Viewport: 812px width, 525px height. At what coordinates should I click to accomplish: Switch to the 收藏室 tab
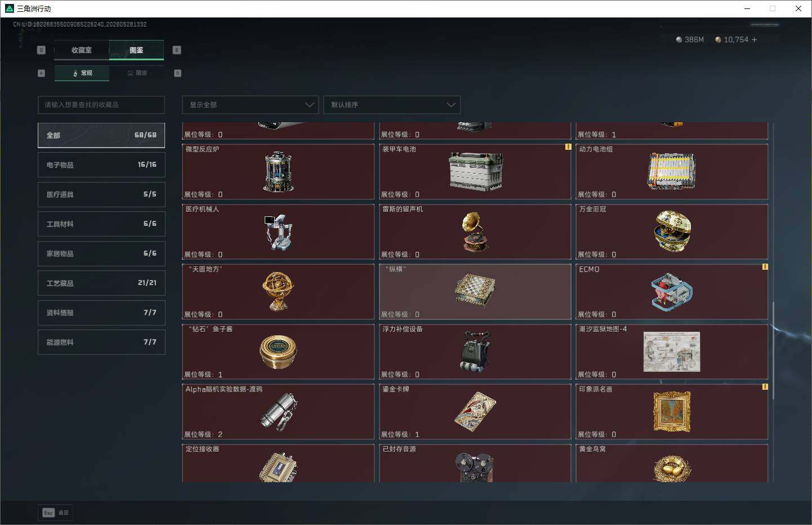click(x=82, y=50)
